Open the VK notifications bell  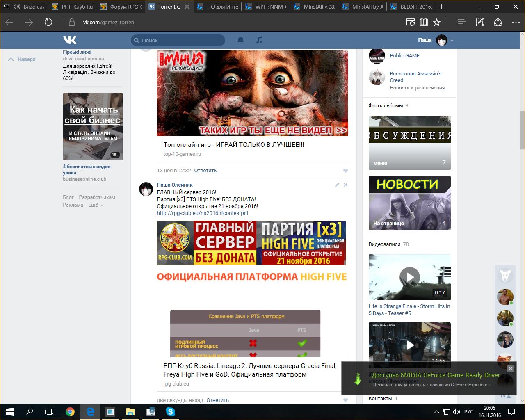[241, 40]
